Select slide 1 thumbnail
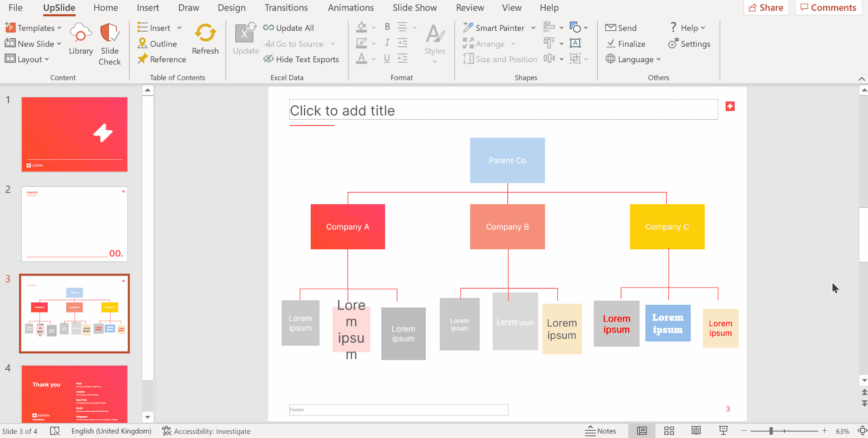 75,134
